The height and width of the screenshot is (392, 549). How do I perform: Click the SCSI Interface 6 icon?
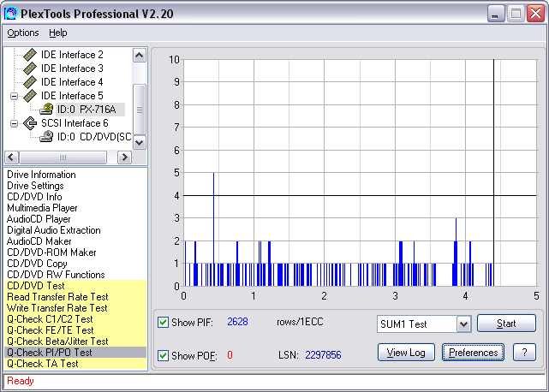[30, 123]
